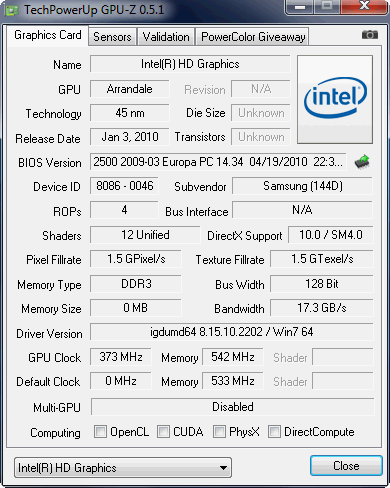Click the Driver Version field igdumd64

[x=232, y=332]
